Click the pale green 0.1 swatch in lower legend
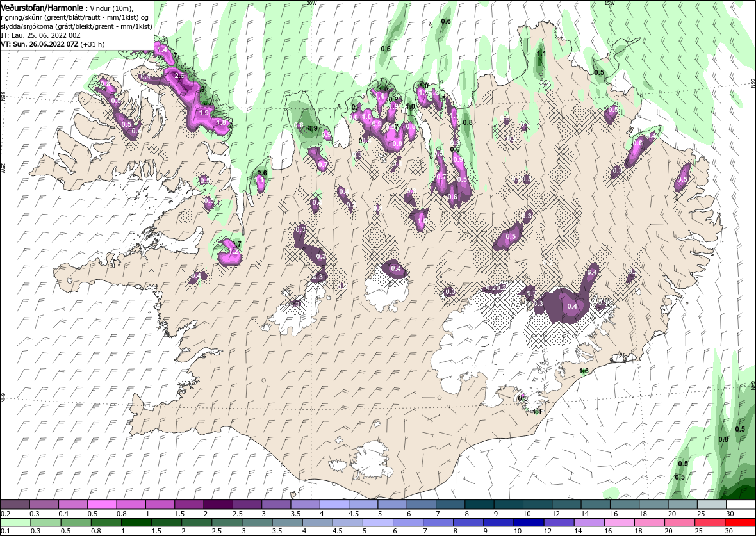 (15, 523)
